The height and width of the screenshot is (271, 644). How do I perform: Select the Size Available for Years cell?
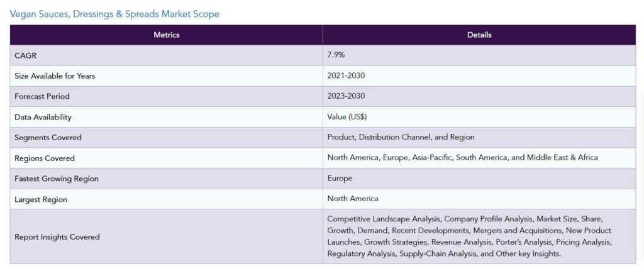(x=166, y=76)
